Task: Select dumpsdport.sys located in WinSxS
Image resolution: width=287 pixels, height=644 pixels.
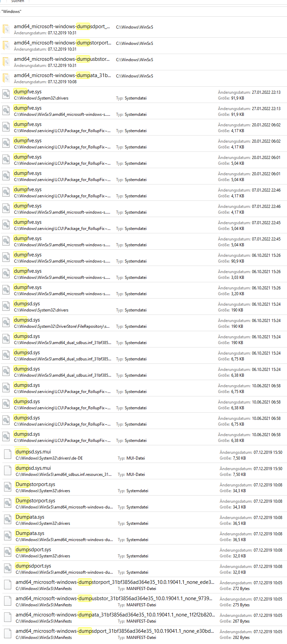Action: point(33,566)
